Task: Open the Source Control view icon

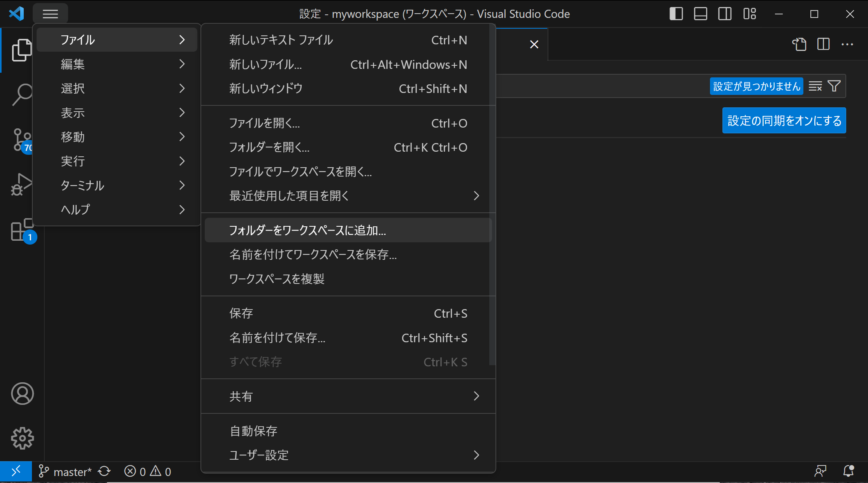Action: [22, 140]
